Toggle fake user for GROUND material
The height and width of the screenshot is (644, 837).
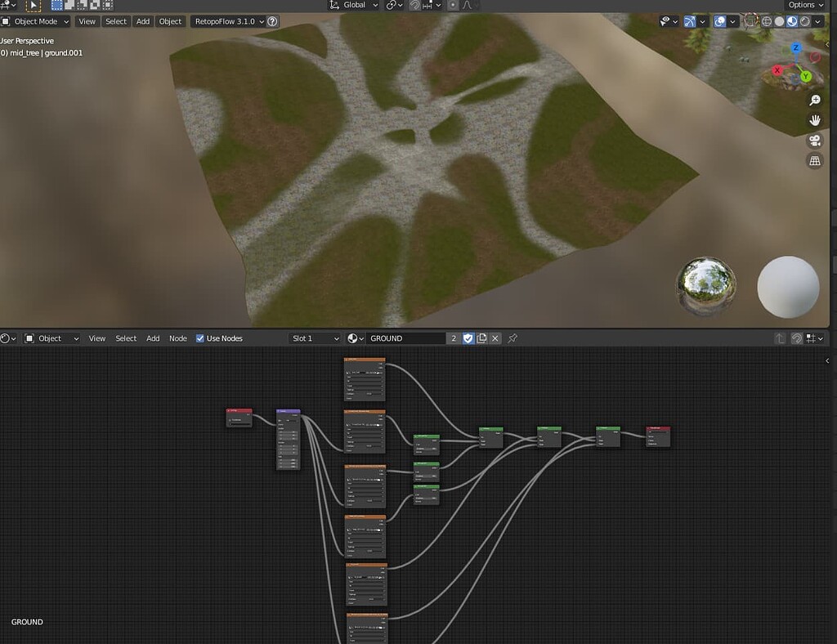coord(468,338)
